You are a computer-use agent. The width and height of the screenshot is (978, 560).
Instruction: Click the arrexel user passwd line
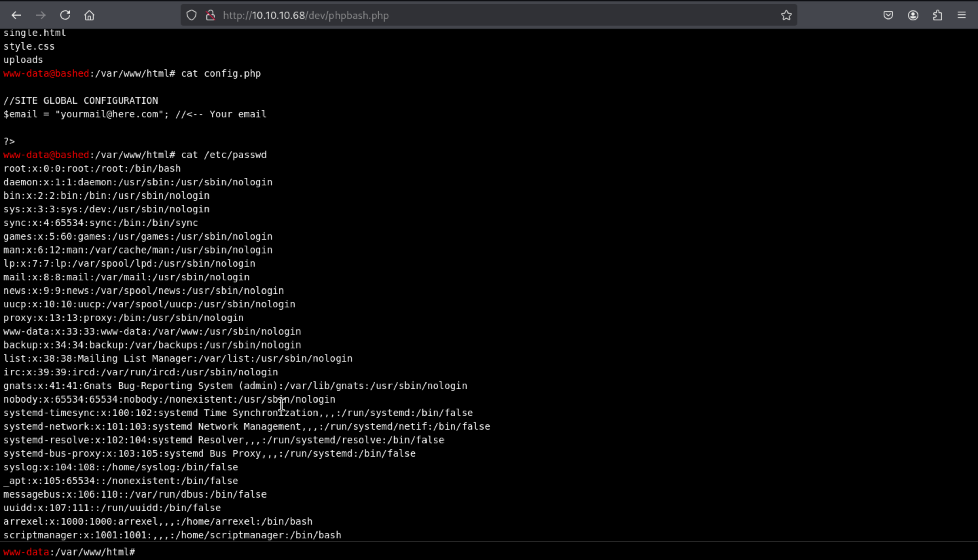158,522
